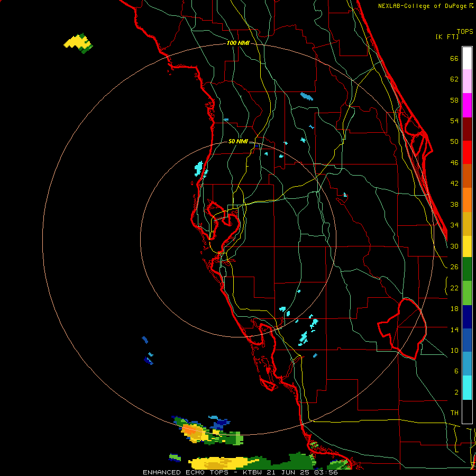
Task: Click legend value 54
Action: [x=454, y=121]
